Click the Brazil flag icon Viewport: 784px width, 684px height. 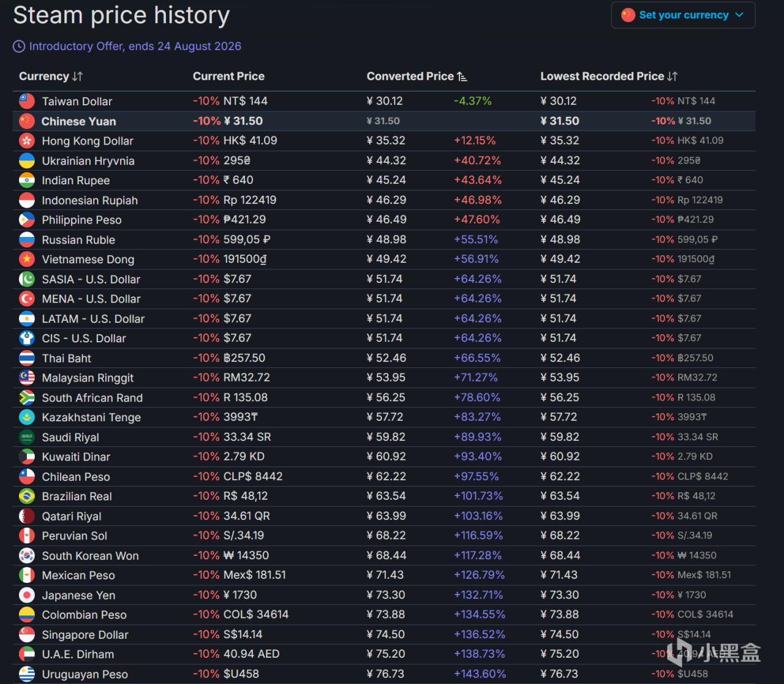(27, 496)
